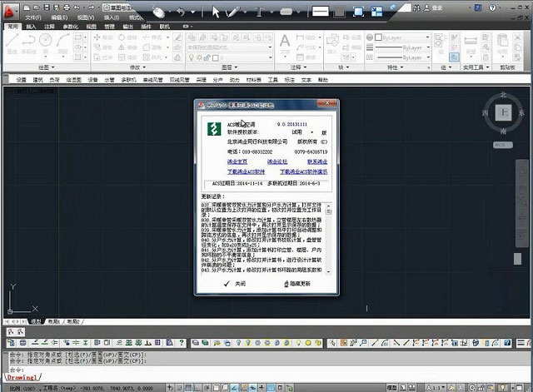The image size is (533, 392).
Task: Click the 上 face of the ViewCube
Action: pyautogui.click(x=502, y=112)
